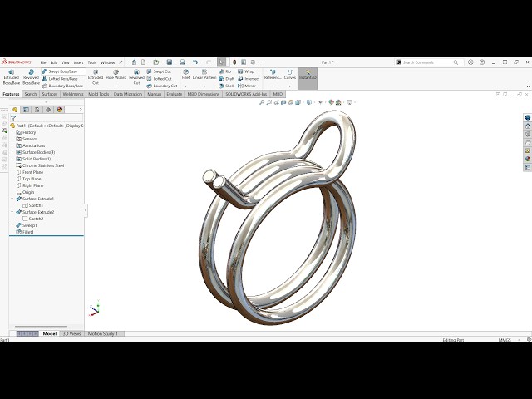Open the 3D Views tab
The image size is (532, 399).
click(x=72, y=334)
